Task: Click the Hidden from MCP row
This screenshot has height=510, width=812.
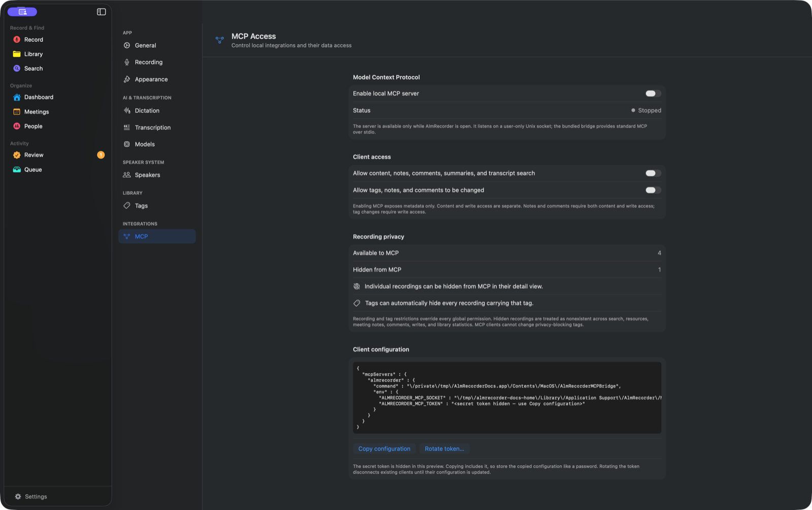Action: (507, 270)
